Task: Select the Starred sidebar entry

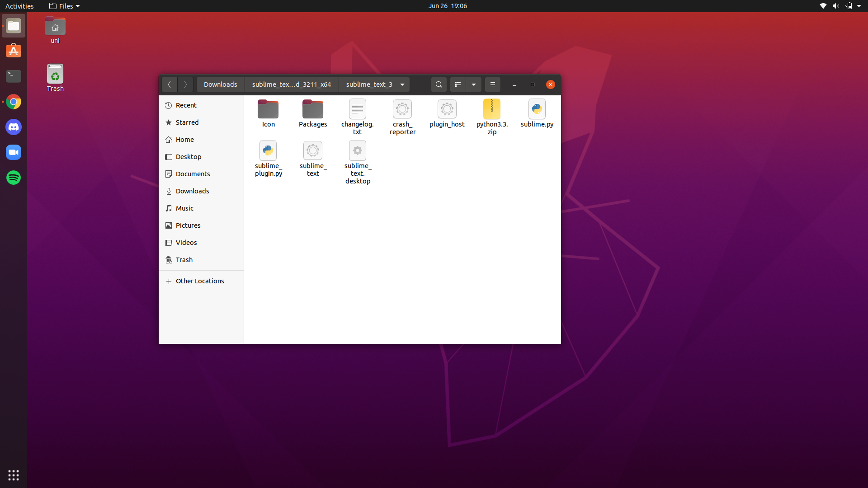Action: [x=186, y=122]
